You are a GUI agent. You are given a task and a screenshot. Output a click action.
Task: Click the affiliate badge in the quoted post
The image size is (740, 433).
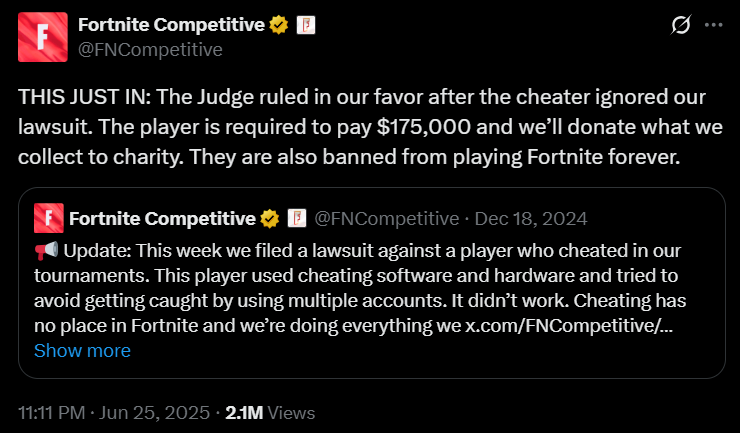click(x=296, y=218)
